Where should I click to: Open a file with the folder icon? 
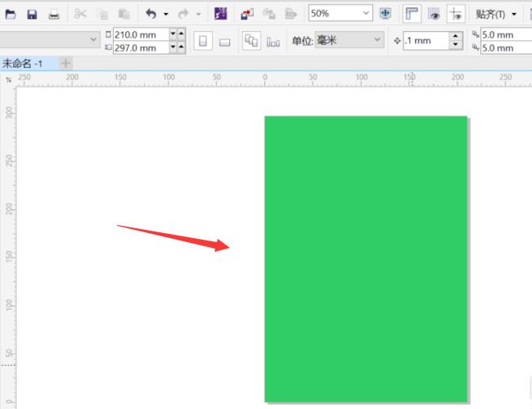point(11,14)
